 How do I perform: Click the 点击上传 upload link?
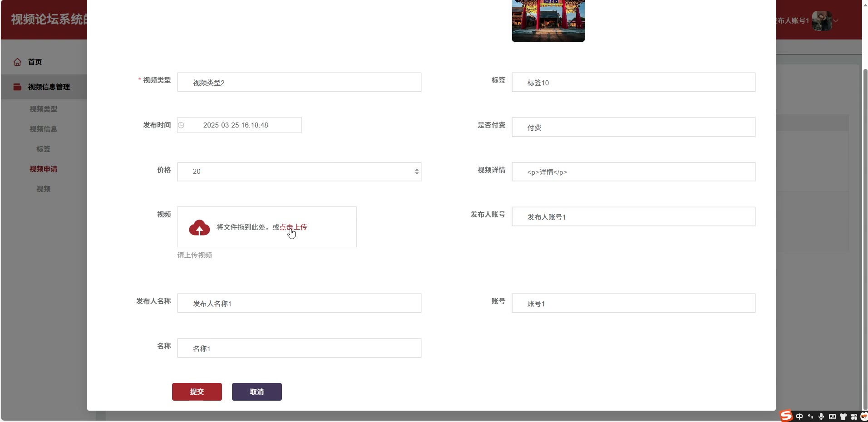293,227
